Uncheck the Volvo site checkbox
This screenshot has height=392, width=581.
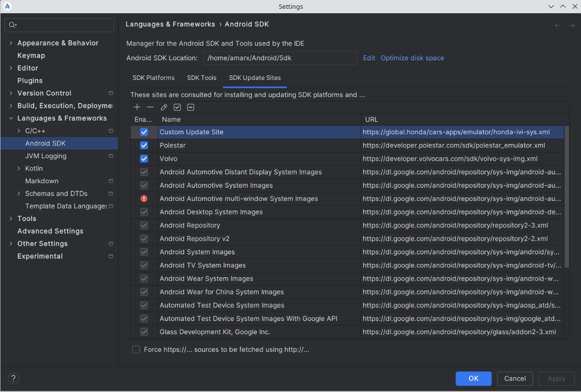click(144, 159)
